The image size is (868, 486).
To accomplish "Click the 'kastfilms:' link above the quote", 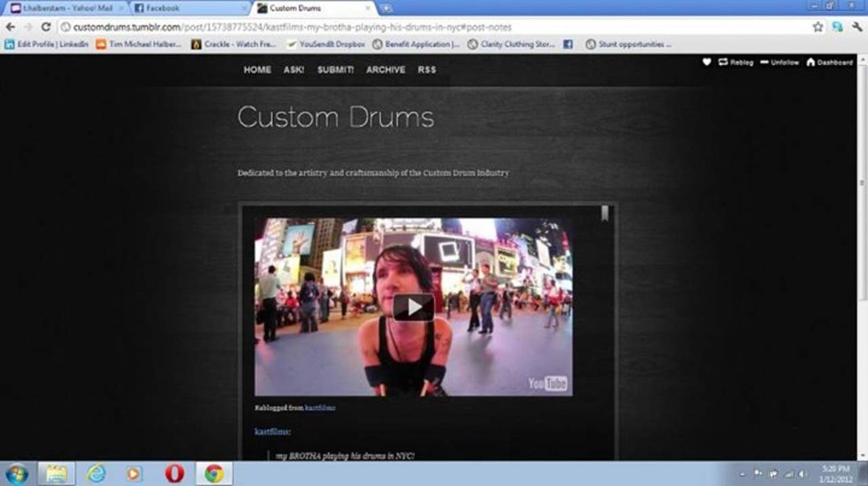I will tap(272, 431).
